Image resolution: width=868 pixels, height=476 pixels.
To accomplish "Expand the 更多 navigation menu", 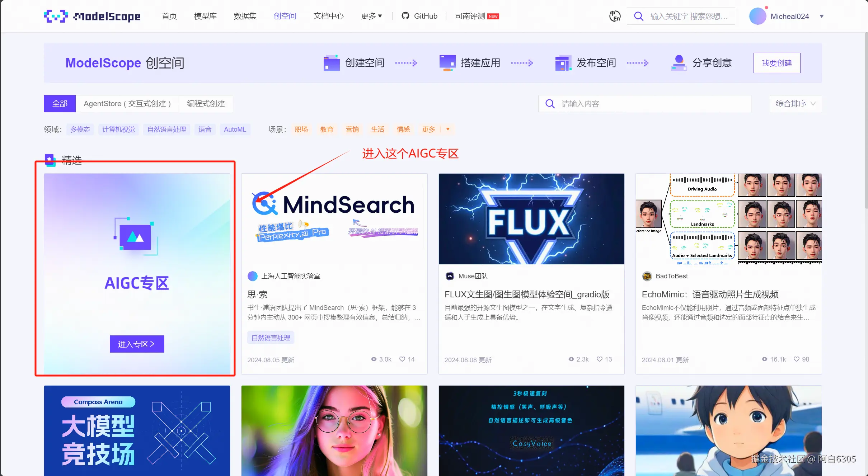I will tap(371, 16).
